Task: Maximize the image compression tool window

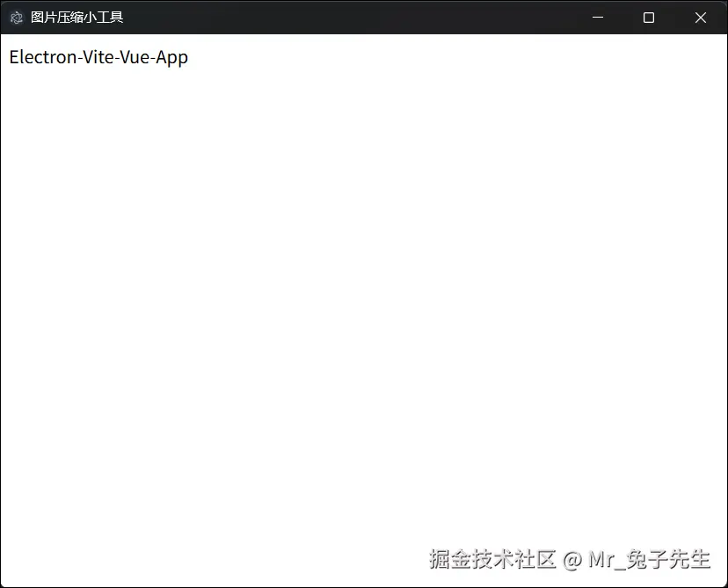Action: pos(649,17)
